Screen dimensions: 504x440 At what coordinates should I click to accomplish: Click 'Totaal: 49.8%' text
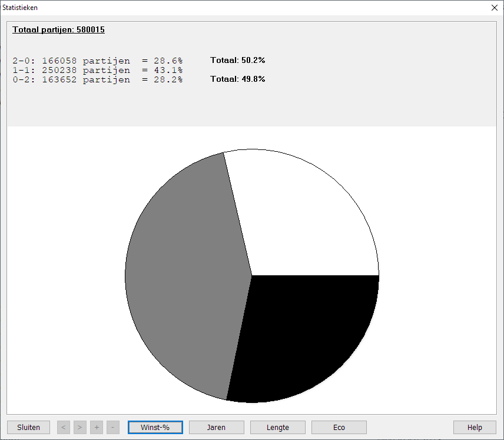(237, 79)
